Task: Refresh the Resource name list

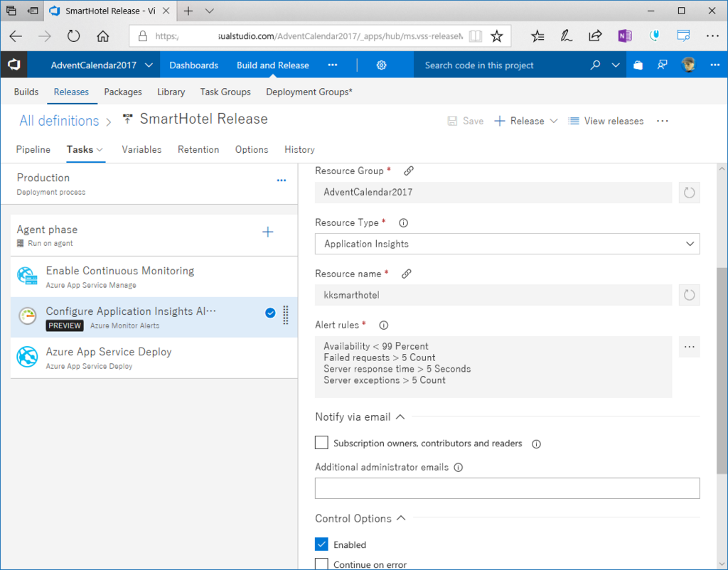Action: (689, 295)
